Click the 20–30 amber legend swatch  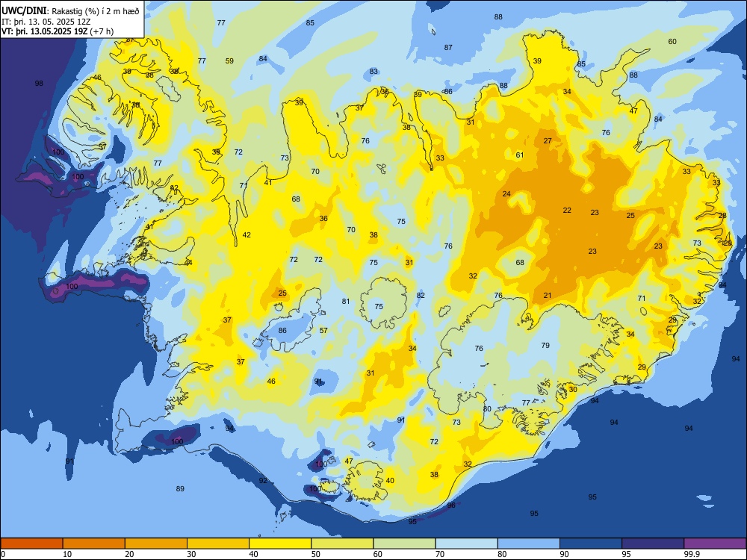tap(156, 544)
